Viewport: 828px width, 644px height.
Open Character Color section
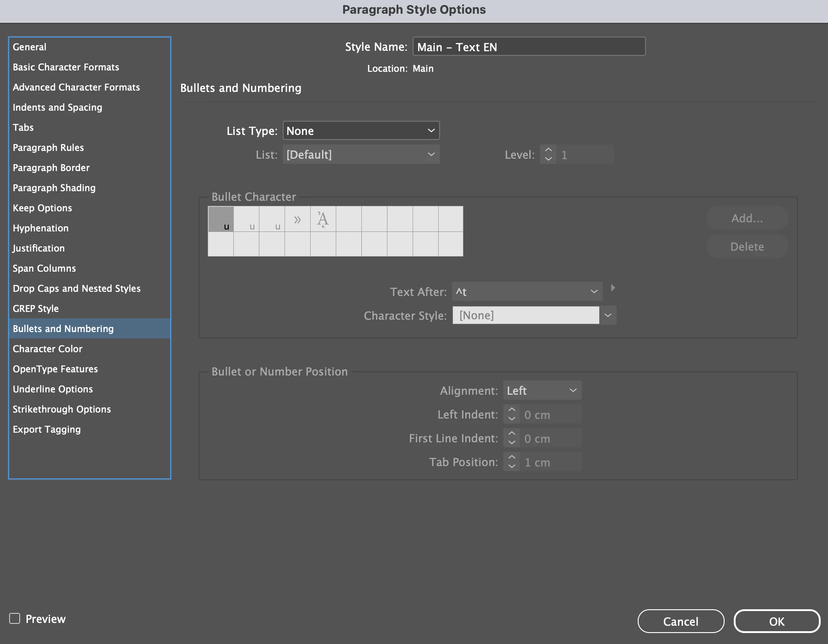[x=90, y=349]
